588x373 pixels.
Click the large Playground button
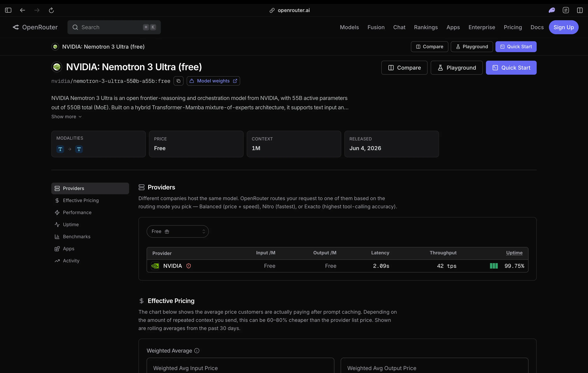click(x=456, y=68)
